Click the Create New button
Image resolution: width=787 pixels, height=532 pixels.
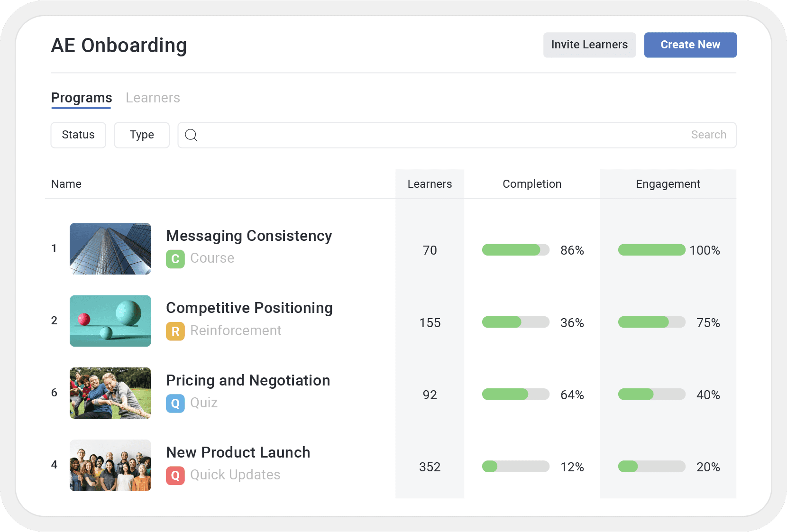point(690,45)
